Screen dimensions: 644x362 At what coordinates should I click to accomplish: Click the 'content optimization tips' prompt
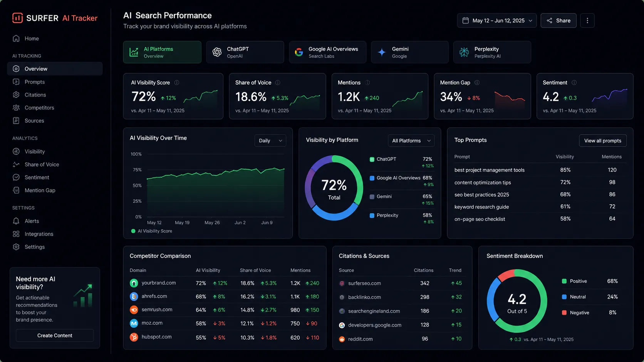483,182
